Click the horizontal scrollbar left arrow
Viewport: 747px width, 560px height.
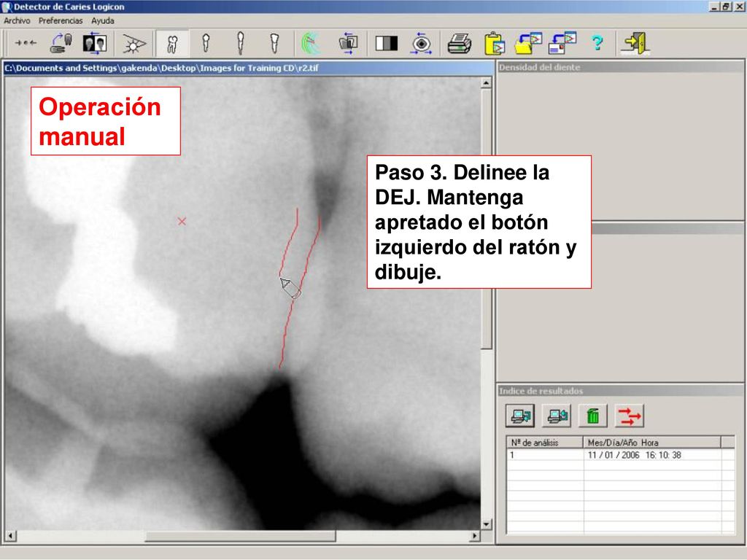[x=10, y=536]
